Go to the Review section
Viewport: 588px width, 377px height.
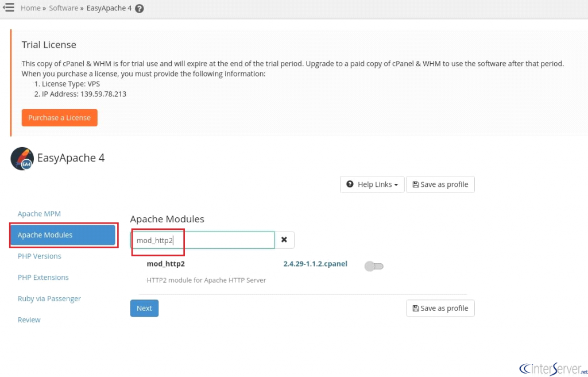[29, 320]
